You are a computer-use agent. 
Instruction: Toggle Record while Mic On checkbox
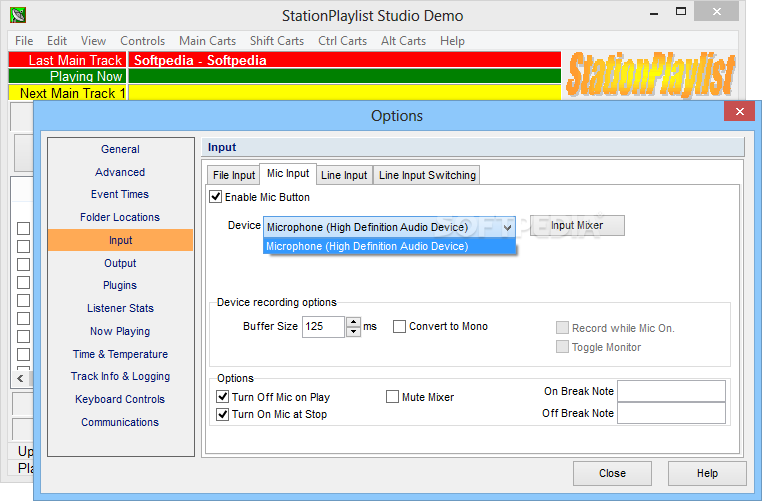[x=562, y=328]
